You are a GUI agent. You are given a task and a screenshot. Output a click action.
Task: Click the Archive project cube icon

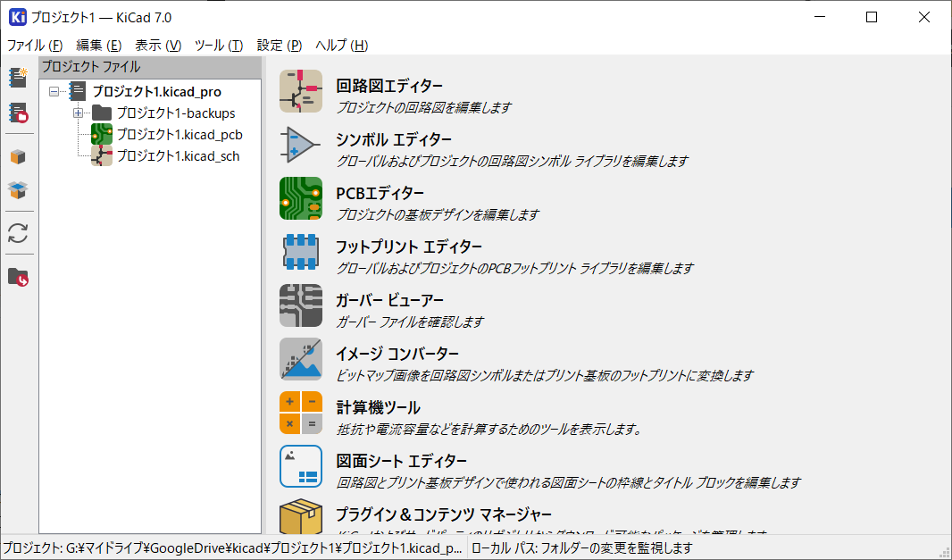[18, 156]
